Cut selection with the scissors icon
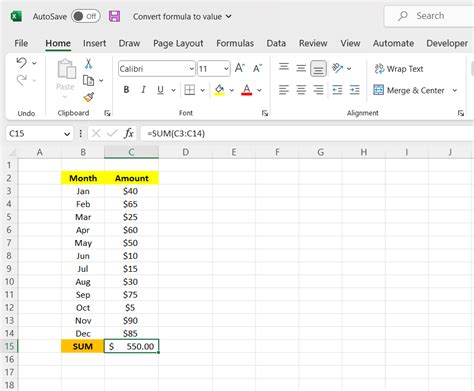This screenshot has width=474, height=391. [x=88, y=63]
